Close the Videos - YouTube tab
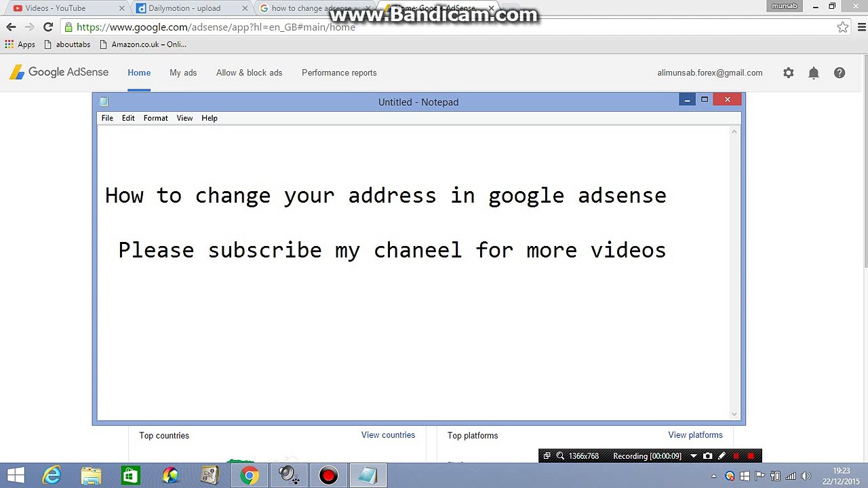 [x=122, y=9]
